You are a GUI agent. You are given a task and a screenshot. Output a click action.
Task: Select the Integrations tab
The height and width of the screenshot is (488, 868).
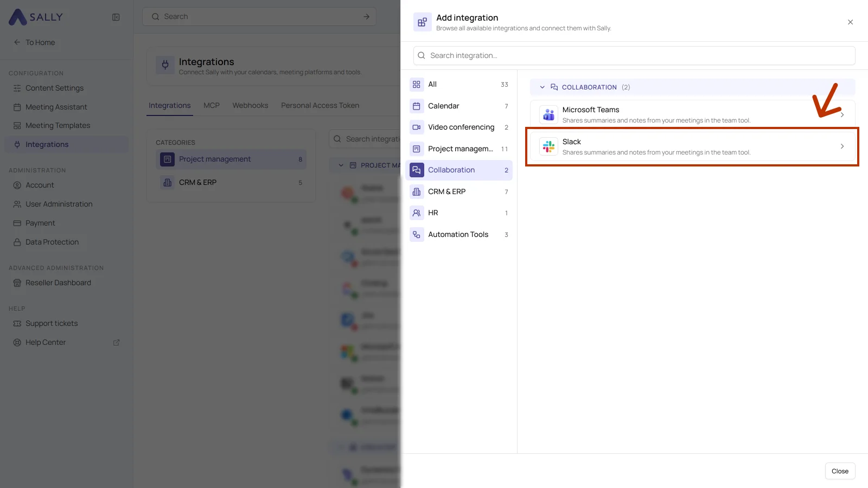point(170,105)
